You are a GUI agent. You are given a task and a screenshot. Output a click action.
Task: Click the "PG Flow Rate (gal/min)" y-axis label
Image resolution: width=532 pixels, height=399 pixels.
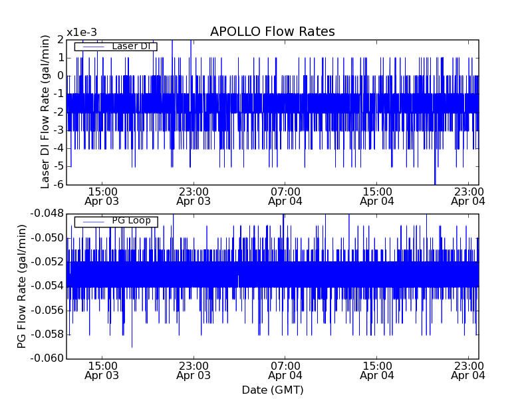pyautogui.click(x=21, y=286)
